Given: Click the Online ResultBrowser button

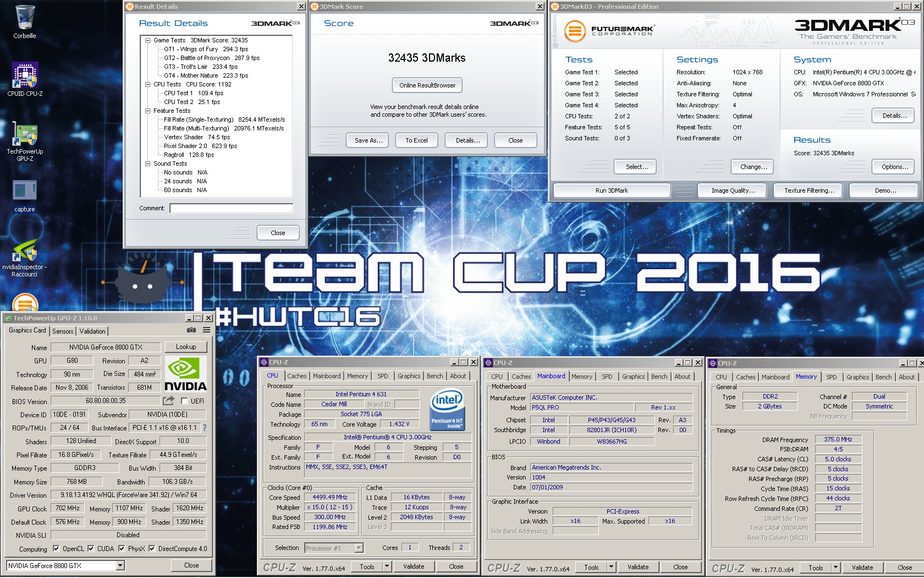Looking at the screenshot, I should tap(427, 85).
